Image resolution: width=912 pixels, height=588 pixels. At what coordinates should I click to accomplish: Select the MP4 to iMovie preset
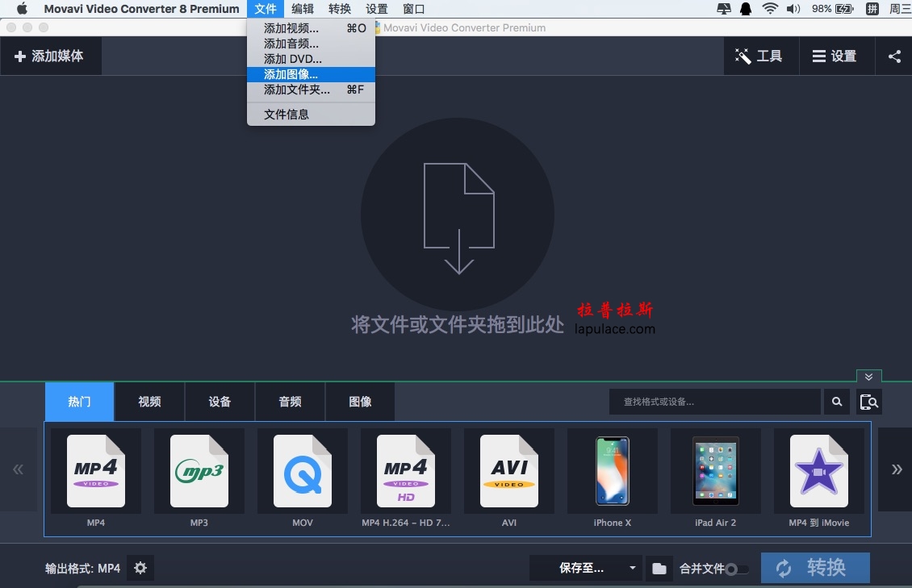pos(819,470)
